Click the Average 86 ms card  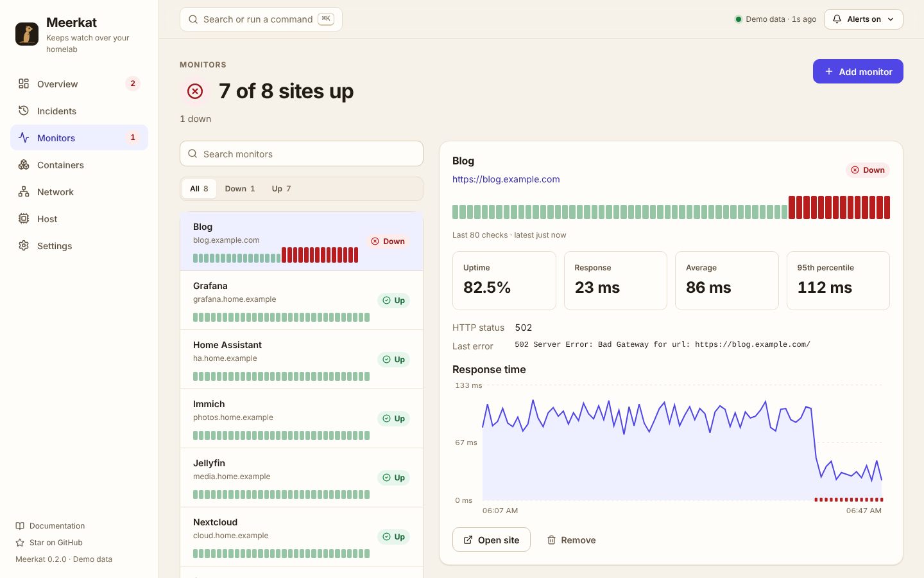coord(727,281)
